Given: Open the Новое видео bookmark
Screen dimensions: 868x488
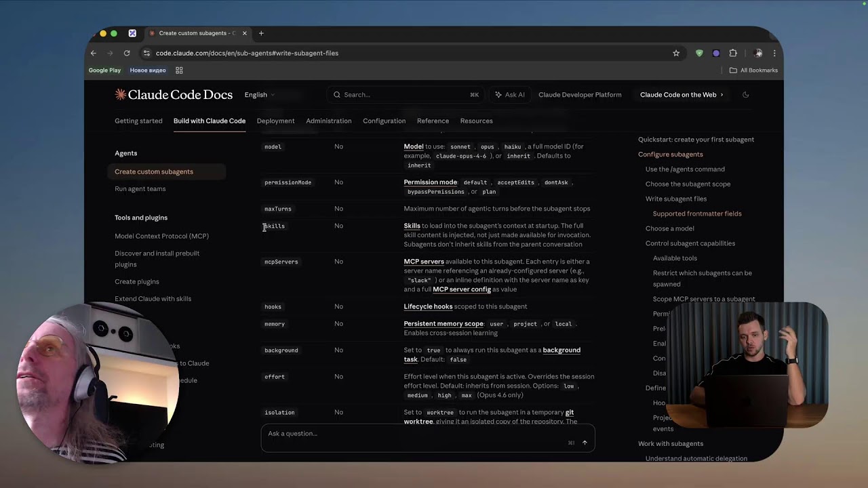Looking at the screenshot, I should (x=148, y=70).
